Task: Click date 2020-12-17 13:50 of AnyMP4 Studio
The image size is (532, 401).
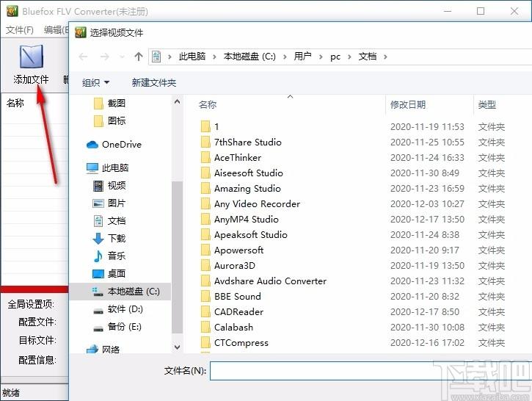Action: pyautogui.click(x=427, y=220)
